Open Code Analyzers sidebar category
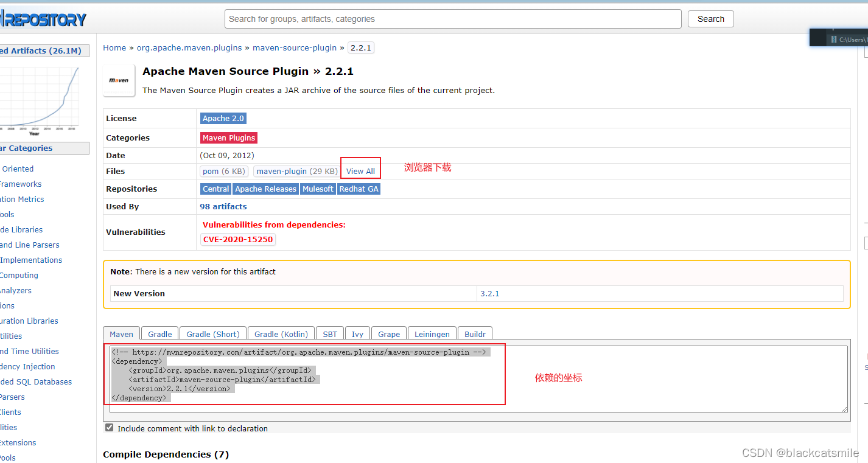 (x=16, y=290)
